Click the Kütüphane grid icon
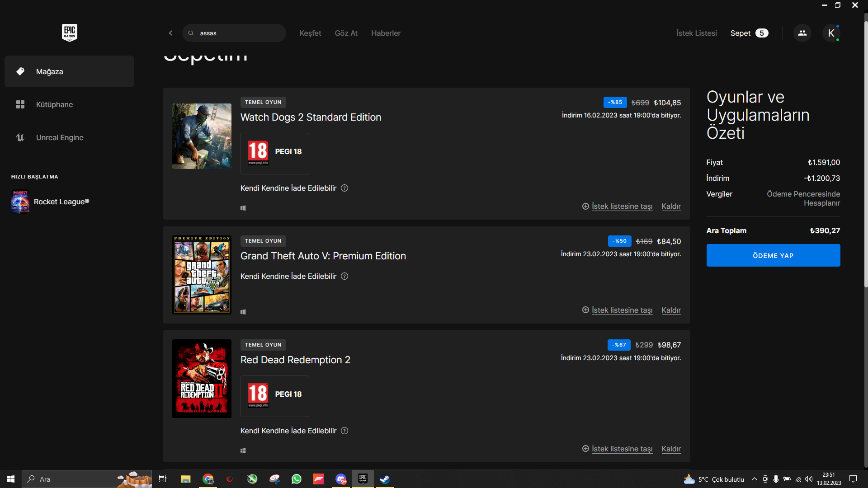Image resolution: width=868 pixels, height=488 pixels. point(20,104)
